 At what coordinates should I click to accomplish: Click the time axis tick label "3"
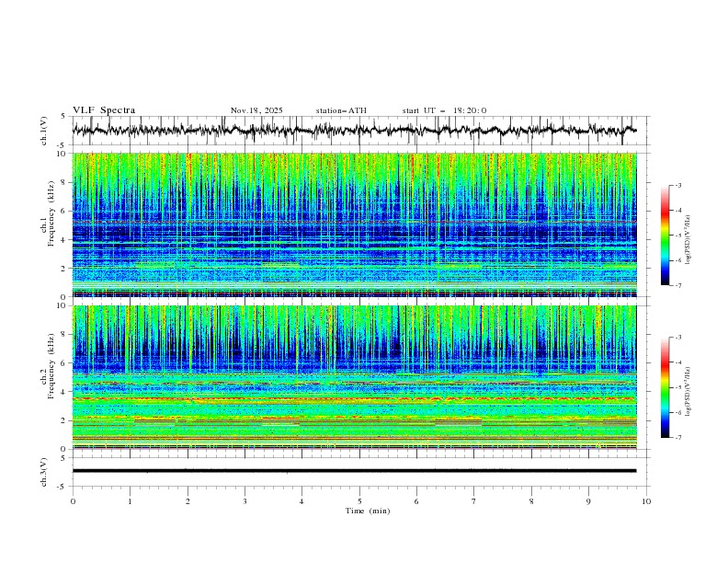[245, 501]
